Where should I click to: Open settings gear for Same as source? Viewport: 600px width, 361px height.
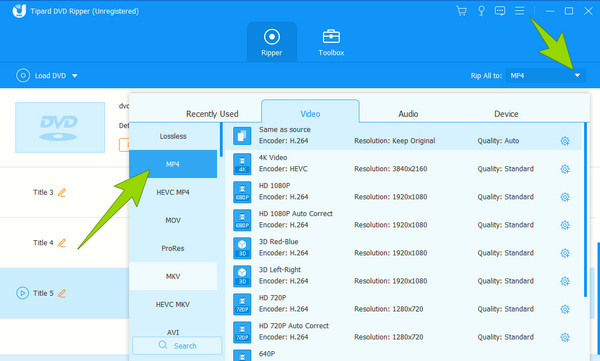[x=565, y=141]
